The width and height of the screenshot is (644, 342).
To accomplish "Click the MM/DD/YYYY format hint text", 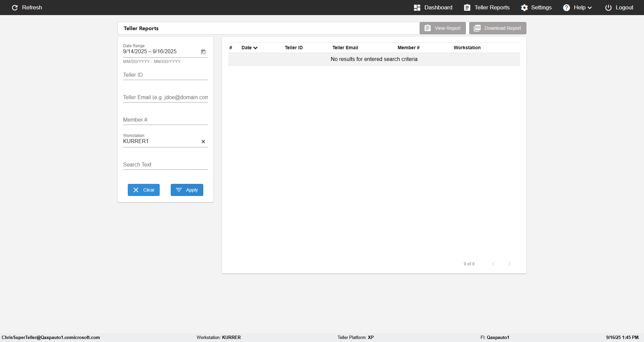I will [152, 62].
